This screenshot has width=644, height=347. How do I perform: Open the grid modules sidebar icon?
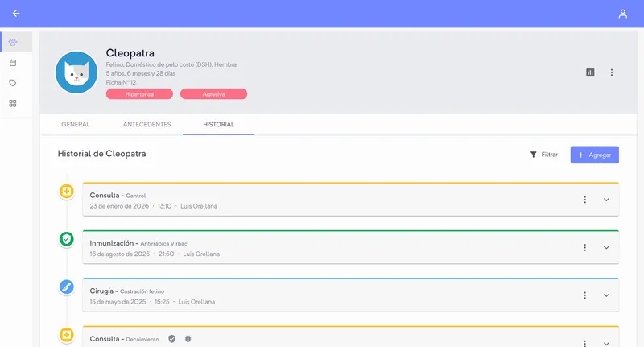pyautogui.click(x=13, y=103)
